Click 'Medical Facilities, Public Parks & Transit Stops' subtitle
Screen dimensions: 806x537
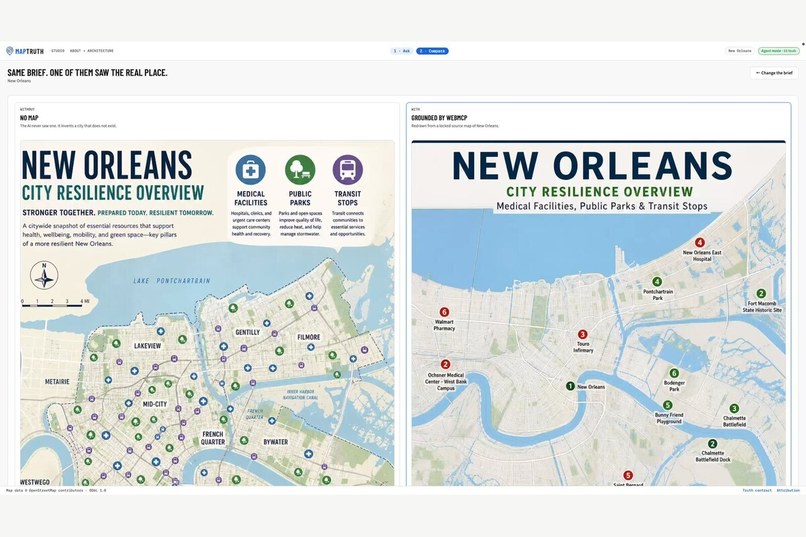[x=601, y=206]
